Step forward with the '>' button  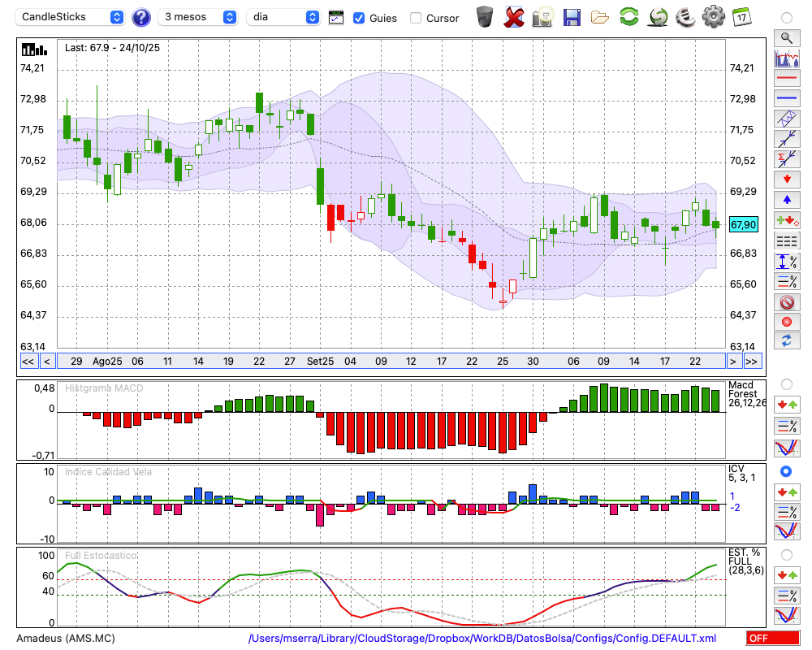point(733,362)
